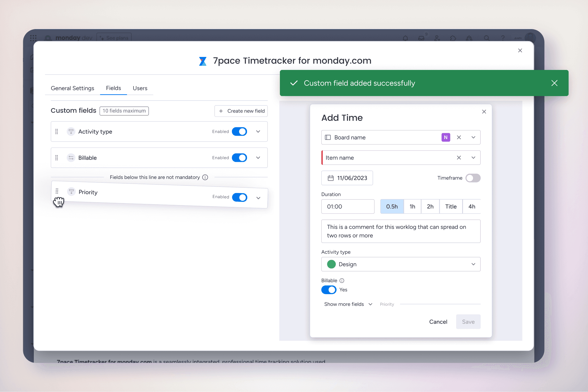This screenshot has width=588, height=392.
Task: Click Create new field button
Action: pos(241,111)
